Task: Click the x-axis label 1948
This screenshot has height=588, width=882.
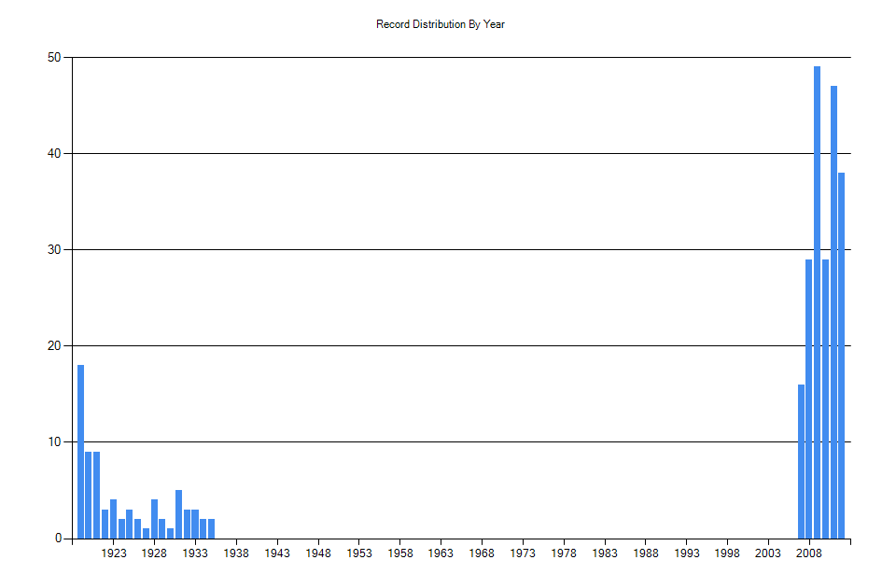Action: [318, 553]
